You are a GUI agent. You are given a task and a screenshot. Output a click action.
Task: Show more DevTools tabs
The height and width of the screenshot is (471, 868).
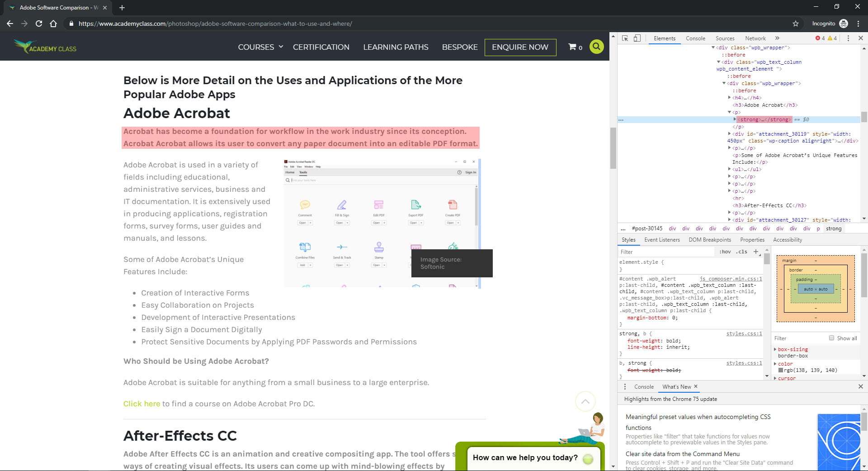[777, 38]
